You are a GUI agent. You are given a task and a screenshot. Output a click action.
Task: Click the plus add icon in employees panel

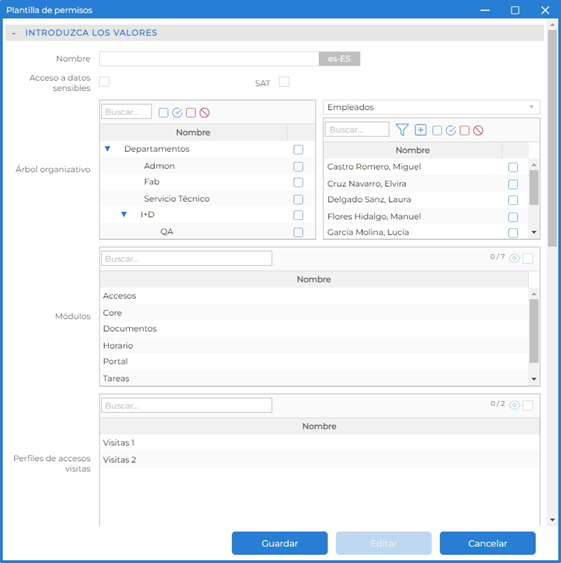point(421,130)
